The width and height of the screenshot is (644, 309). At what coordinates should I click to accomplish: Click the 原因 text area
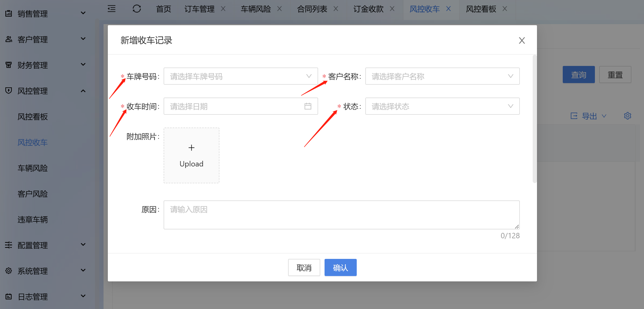point(341,215)
